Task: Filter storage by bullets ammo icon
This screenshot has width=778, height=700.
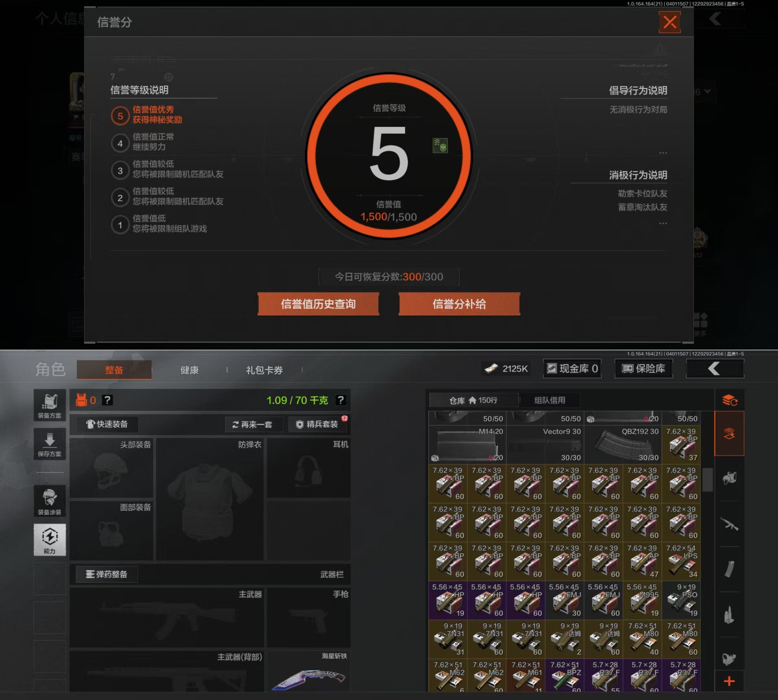Action: point(729,615)
